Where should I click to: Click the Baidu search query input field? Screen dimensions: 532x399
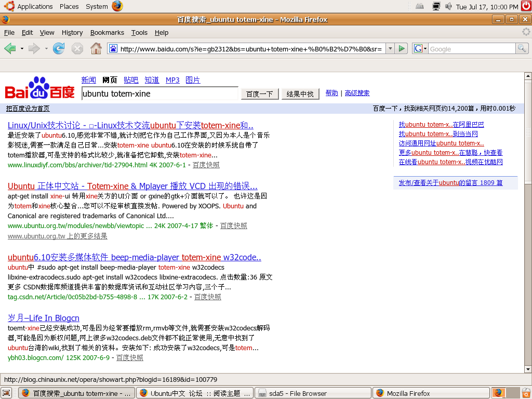(160, 94)
